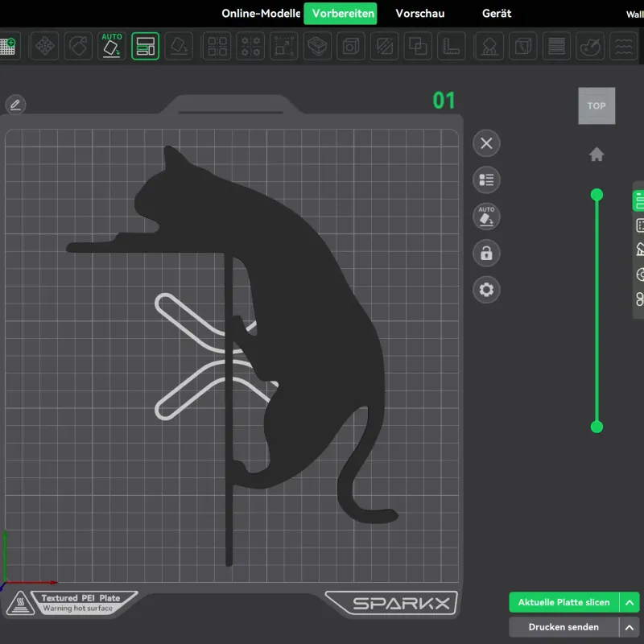Click the highlighted green Arrange icon
This screenshot has width=644, height=644.
pyautogui.click(x=146, y=46)
